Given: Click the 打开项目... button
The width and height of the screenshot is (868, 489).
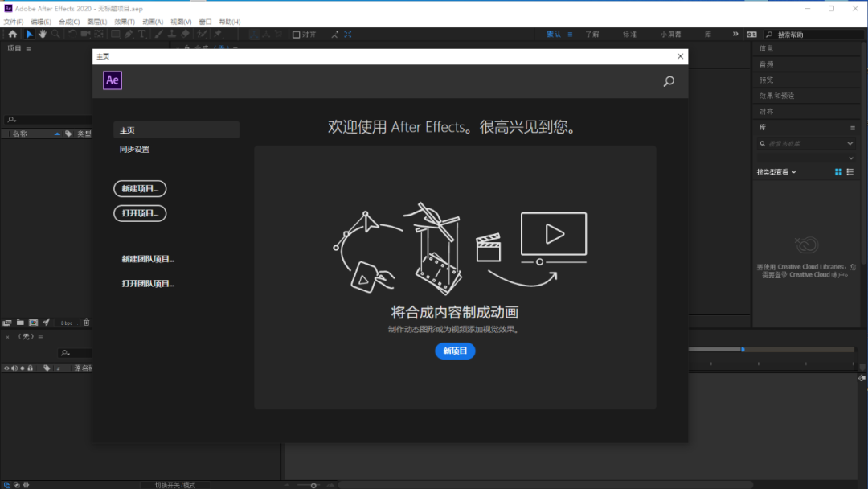Looking at the screenshot, I should coord(140,213).
